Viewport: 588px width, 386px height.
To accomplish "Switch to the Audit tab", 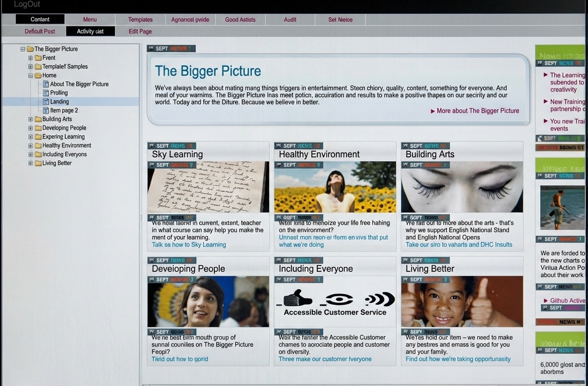I will coord(290,20).
